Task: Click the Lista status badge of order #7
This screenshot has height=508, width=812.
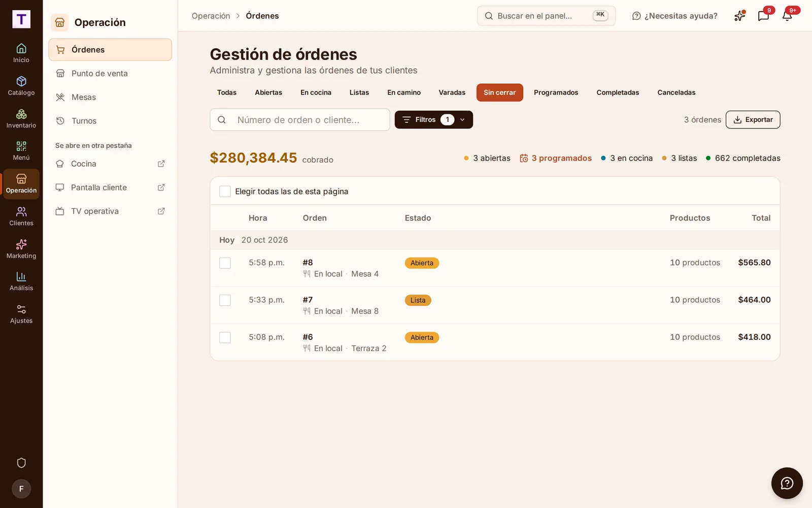Action: pyautogui.click(x=418, y=300)
